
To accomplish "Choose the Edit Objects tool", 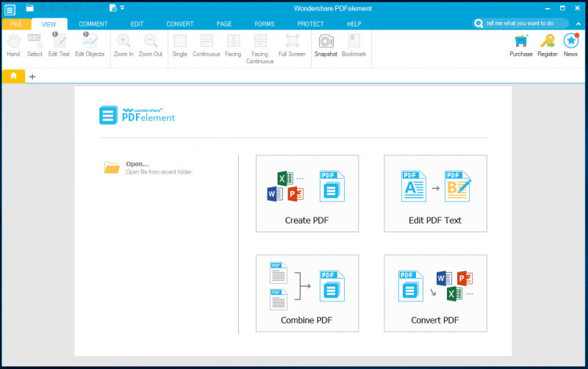I will (90, 45).
